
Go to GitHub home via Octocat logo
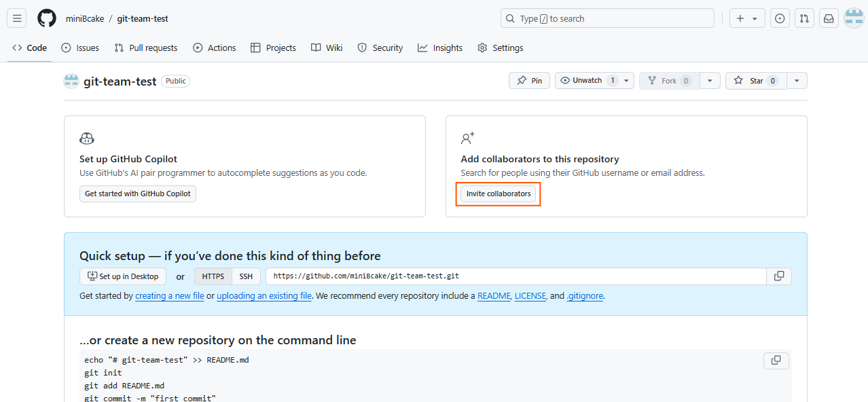tap(47, 18)
